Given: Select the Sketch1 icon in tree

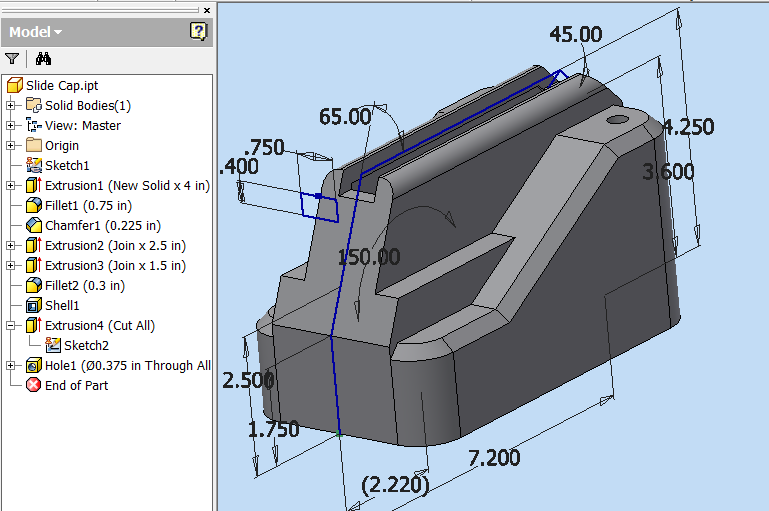Looking at the screenshot, I should (34, 165).
